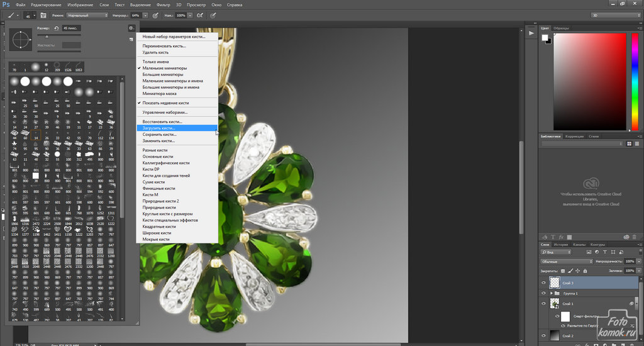Screen dimensions: 644x346
Task: Open the brush mode dropdown Нормальный
Action: click(86, 14)
